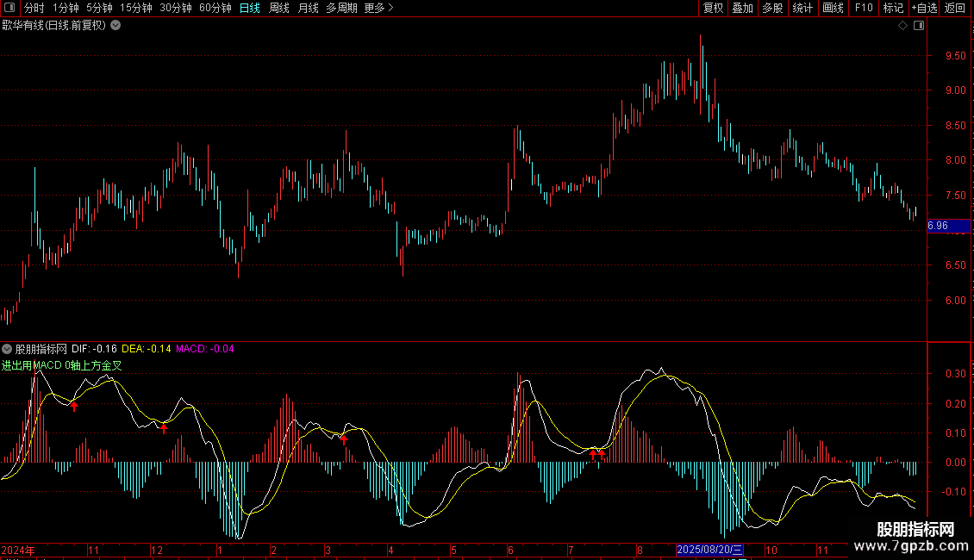This screenshot has height=560, width=974.
Task: Expand the 股朋指标网 indicator dropdown arrow
Action: pyautogui.click(x=7, y=349)
